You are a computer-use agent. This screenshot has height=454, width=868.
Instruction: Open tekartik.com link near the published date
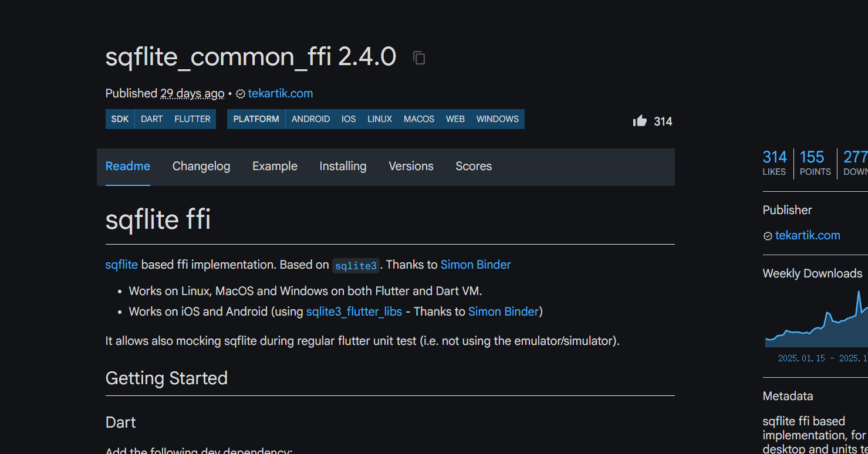[280, 93]
